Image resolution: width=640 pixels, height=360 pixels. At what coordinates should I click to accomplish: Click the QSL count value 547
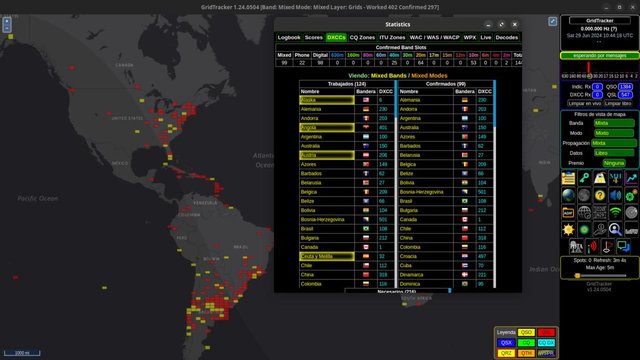click(625, 95)
